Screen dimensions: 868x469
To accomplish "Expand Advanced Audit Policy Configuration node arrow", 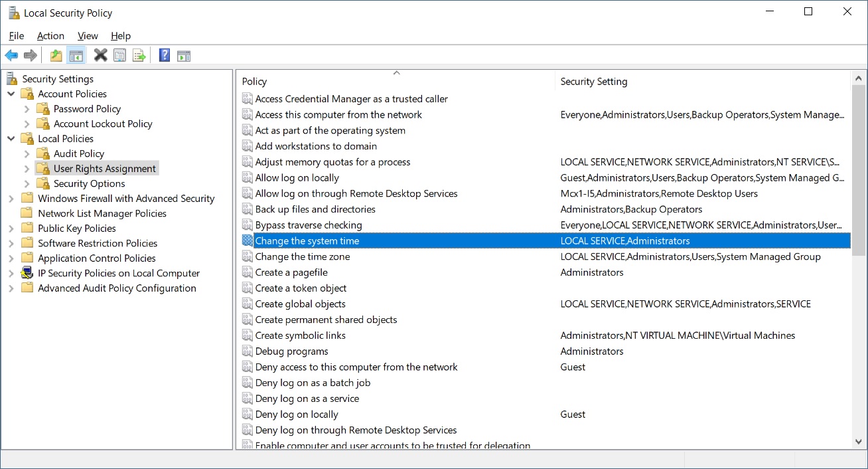I will point(11,288).
